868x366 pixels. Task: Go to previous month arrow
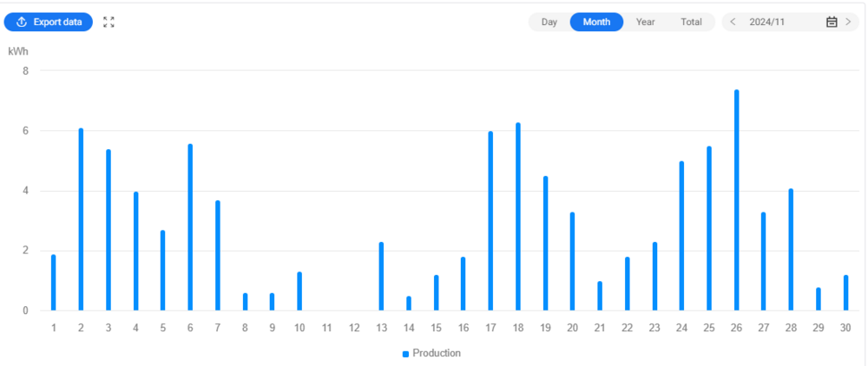pyautogui.click(x=733, y=22)
